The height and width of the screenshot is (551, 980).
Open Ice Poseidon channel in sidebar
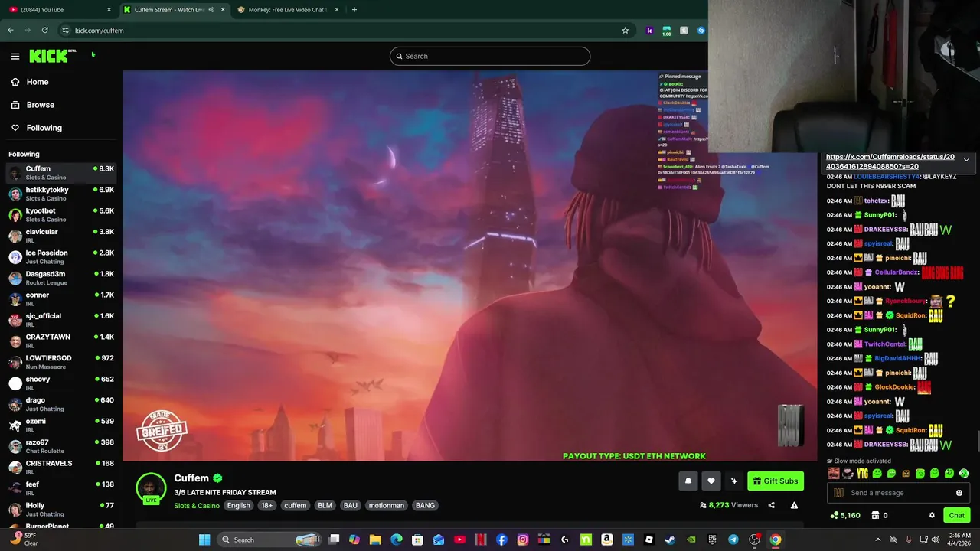(61, 256)
